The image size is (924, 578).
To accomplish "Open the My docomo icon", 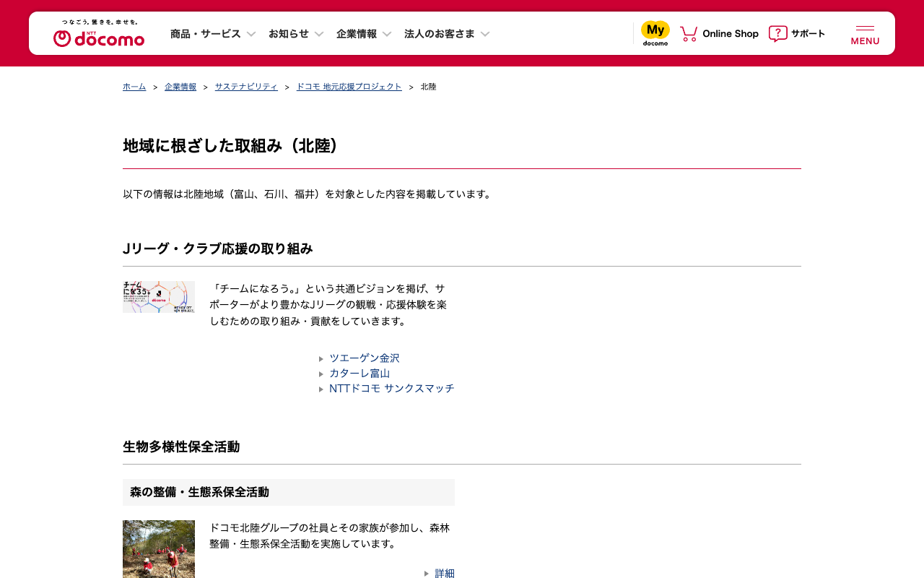I will click(655, 33).
